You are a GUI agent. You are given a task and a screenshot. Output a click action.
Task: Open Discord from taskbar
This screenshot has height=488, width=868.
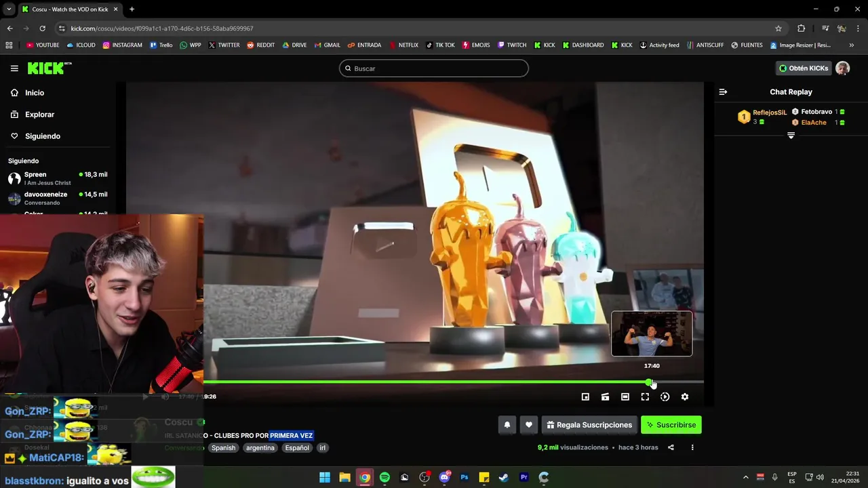click(x=444, y=477)
